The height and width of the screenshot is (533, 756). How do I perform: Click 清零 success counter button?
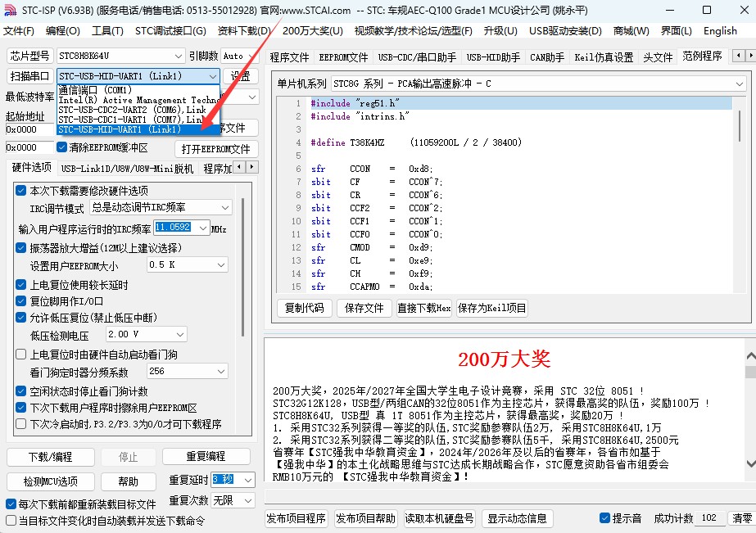pos(741,518)
